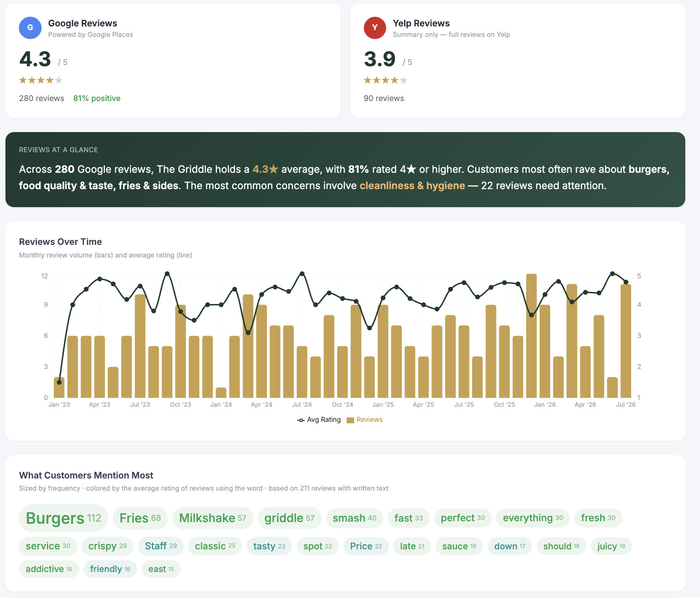Click the Oct '23 axis label
The image size is (700, 598).
click(x=180, y=405)
